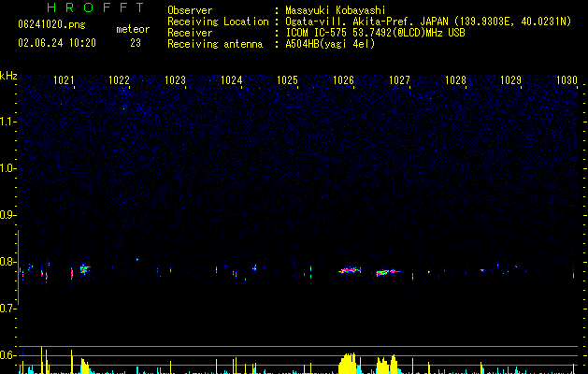Click time marker 1024

(232, 80)
